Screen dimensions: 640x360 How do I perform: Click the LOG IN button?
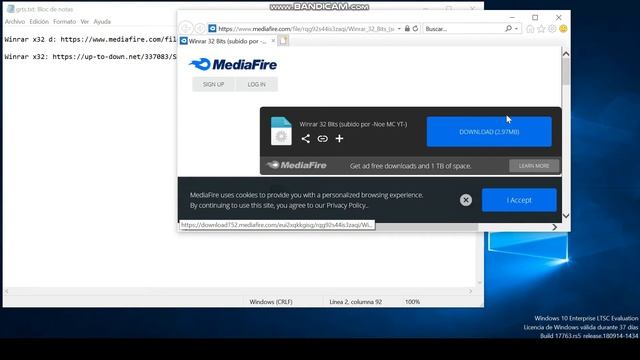pos(256,84)
